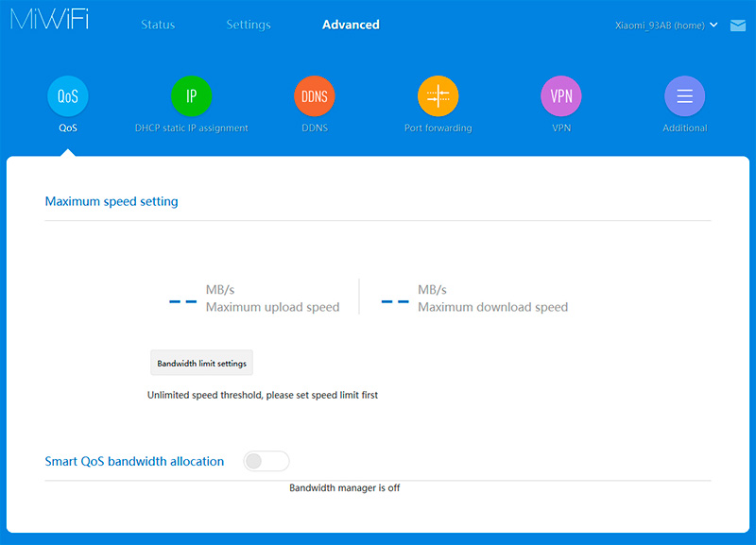Click the purple VPN circle icon
This screenshot has height=545, width=756.
point(561,96)
